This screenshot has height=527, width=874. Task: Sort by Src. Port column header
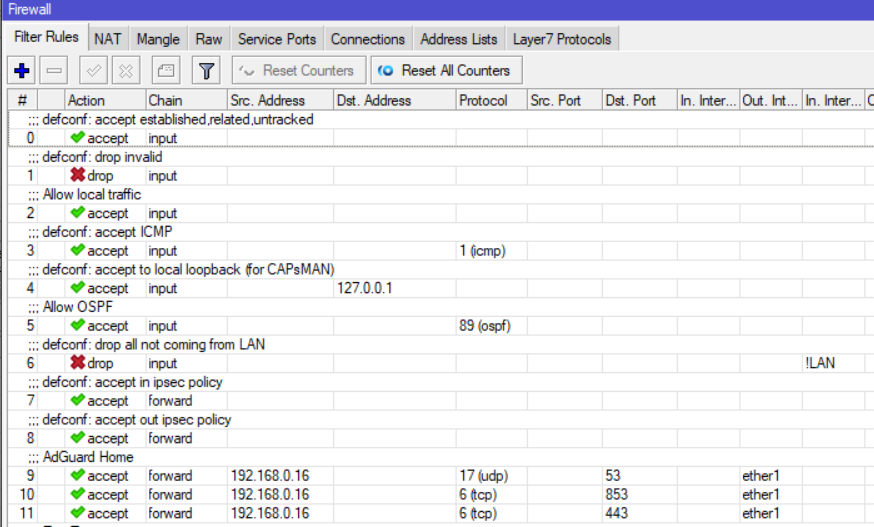coord(565,100)
